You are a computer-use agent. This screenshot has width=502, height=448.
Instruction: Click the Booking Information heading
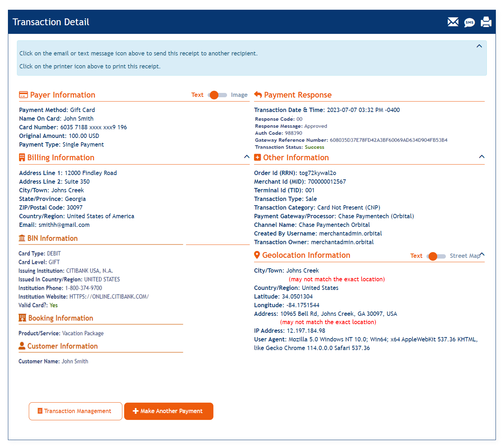click(x=60, y=318)
